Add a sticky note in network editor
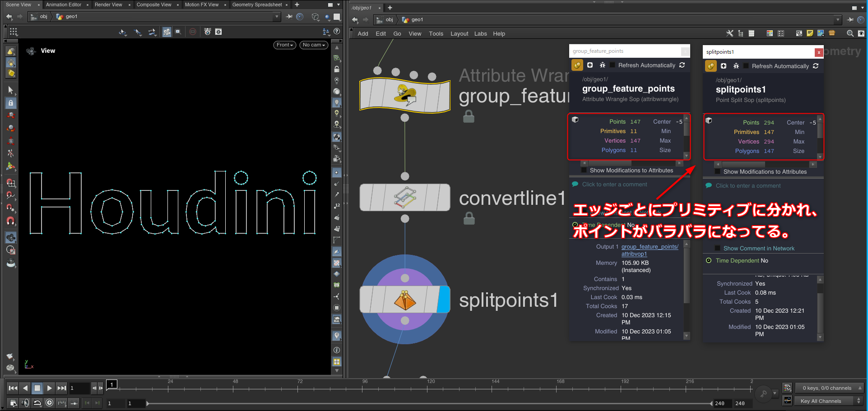The height and width of the screenshot is (411, 868). (810, 33)
